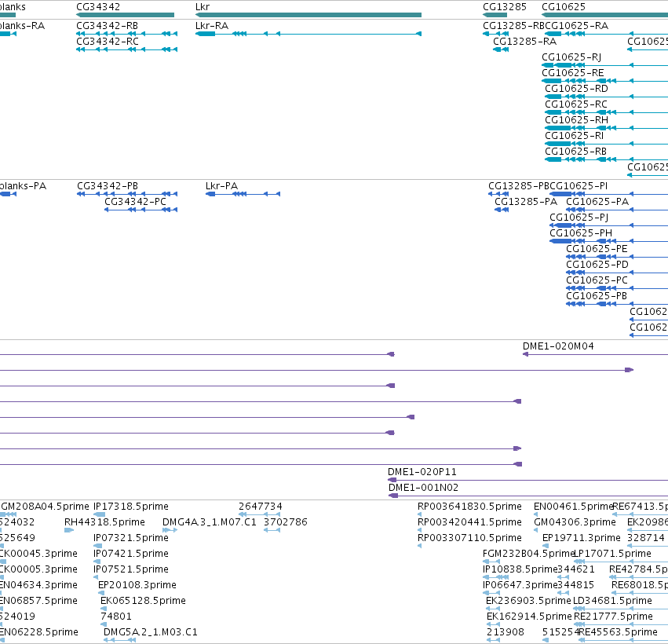Select EST IP10838.5prime
This screenshot has width=668, height=644.
pyautogui.click(x=520, y=569)
